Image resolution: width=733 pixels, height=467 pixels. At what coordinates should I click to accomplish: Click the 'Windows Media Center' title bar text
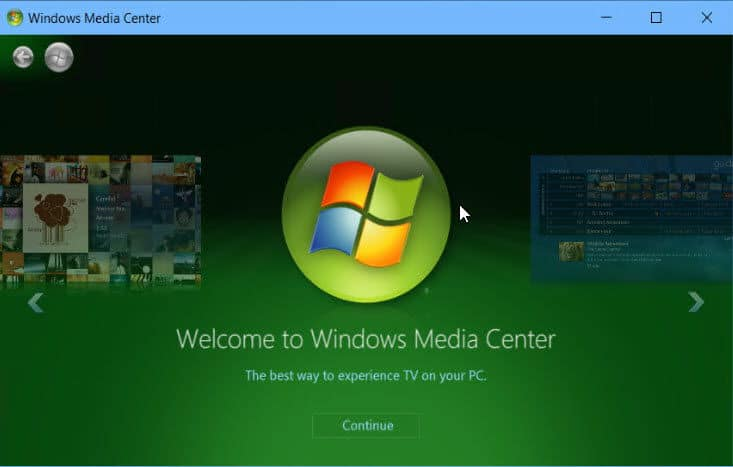[x=94, y=18]
